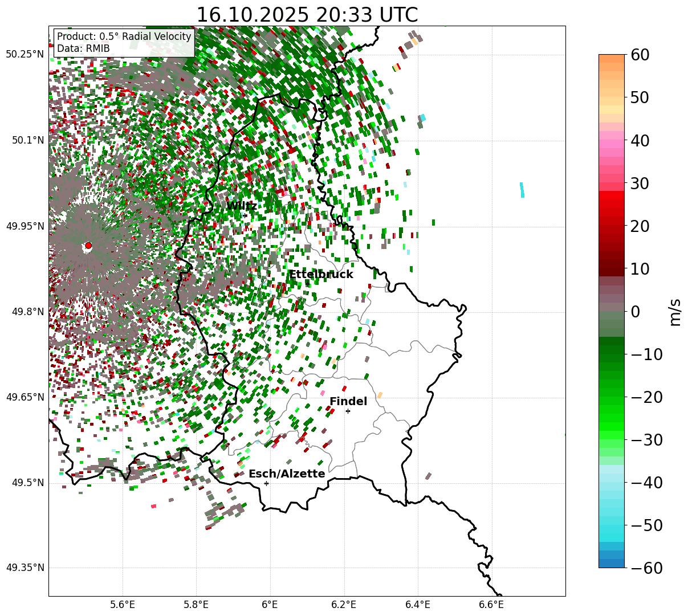688x616 pixels.
Task: Click the colorbar value 60
Action: point(640,55)
